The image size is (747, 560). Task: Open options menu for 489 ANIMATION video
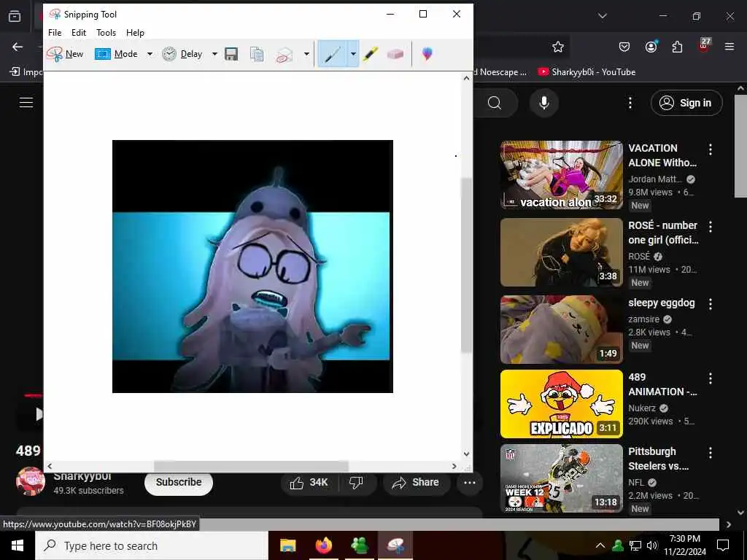[710, 378]
